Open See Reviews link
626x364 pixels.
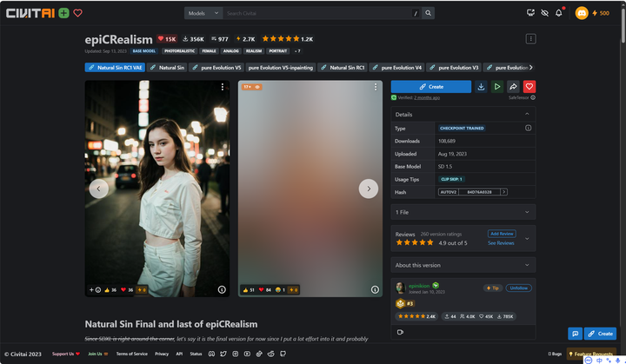[x=501, y=243]
